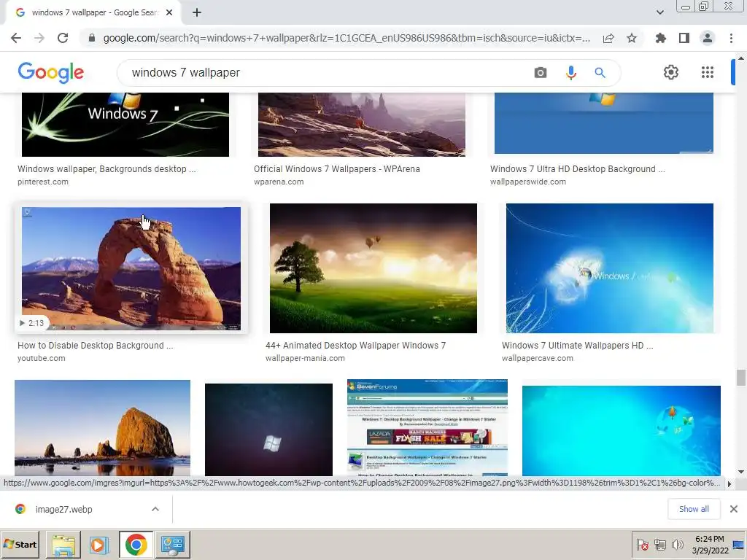Open Windows Explorer from the taskbar

click(63, 544)
